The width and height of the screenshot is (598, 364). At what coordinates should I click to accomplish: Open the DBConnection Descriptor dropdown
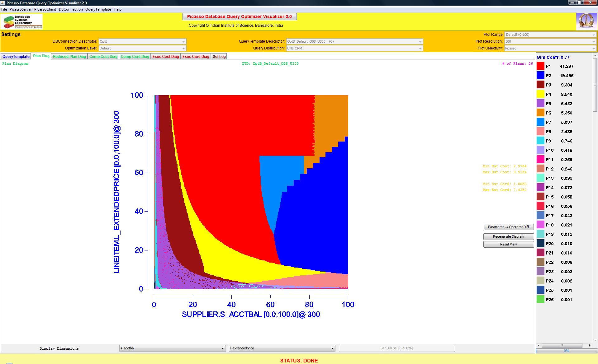click(142, 41)
